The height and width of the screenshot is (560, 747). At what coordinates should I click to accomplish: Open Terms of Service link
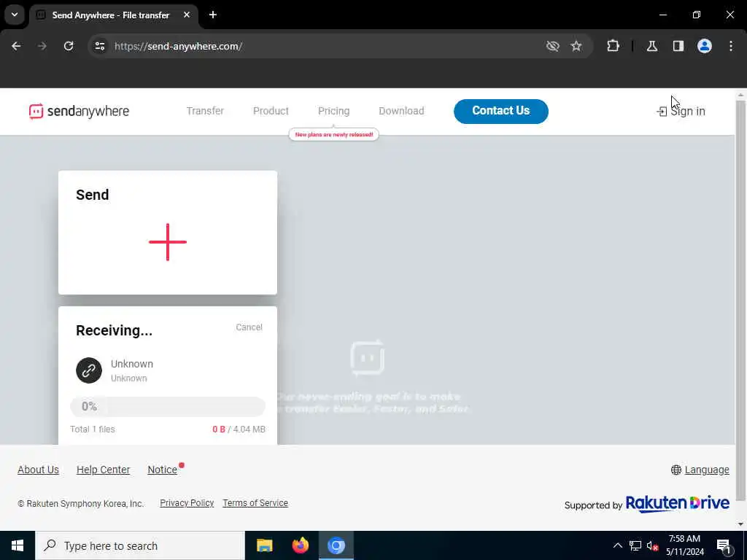[255, 503]
